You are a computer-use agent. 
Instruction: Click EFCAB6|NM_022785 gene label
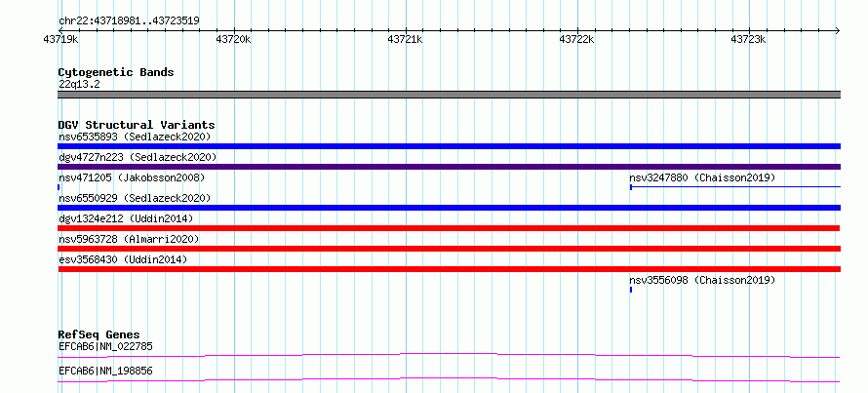coord(105,346)
